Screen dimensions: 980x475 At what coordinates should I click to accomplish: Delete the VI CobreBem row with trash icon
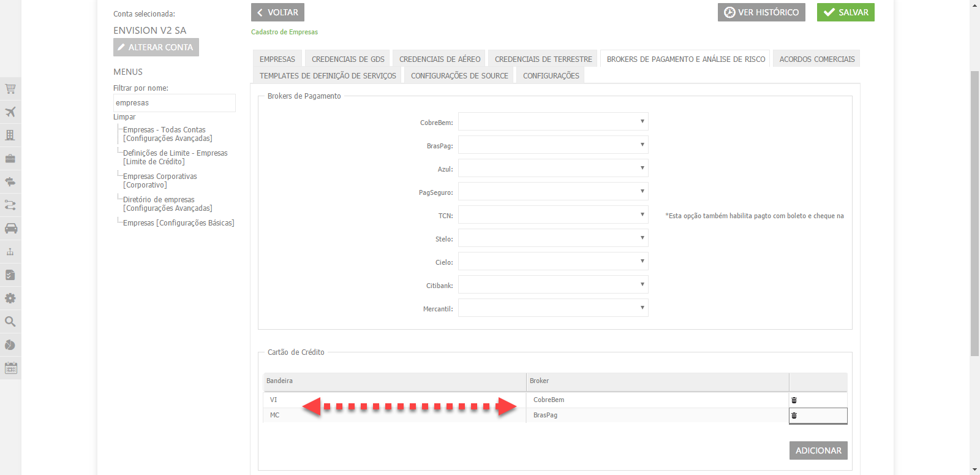(x=794, y=400)
